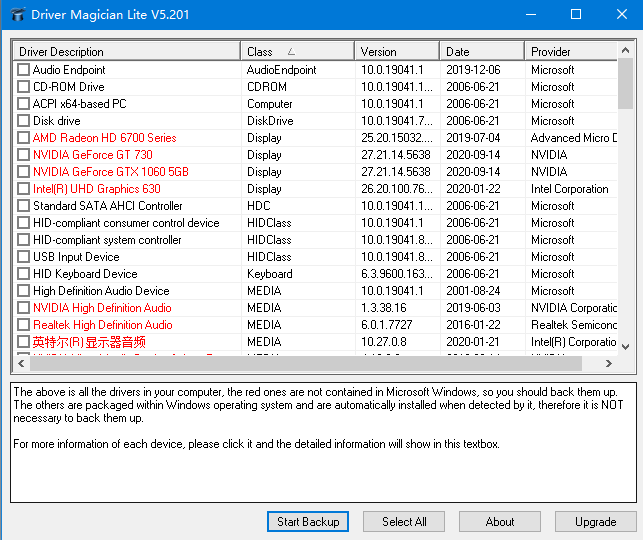The height and width of the screenshot is (540, 643).
Task: Select the Realtek High Definition Audio name
Action: click(x=103, y=325)
